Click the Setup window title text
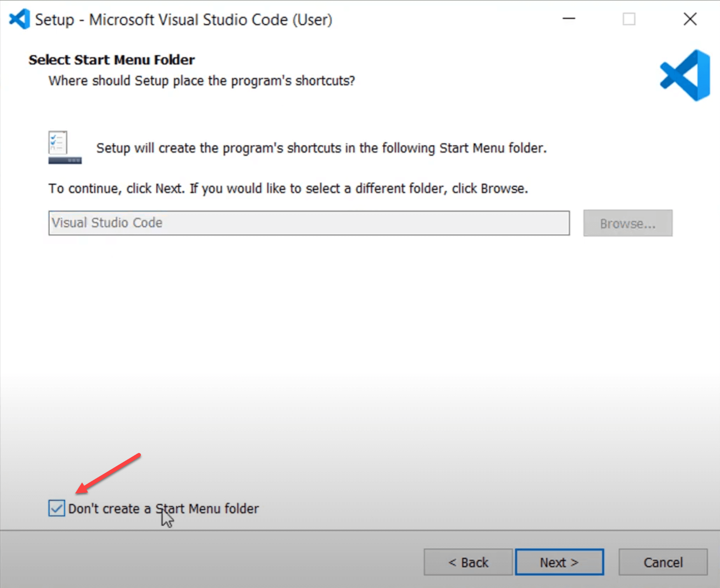Screen dimensions: 720x588 tap(183, 19)
